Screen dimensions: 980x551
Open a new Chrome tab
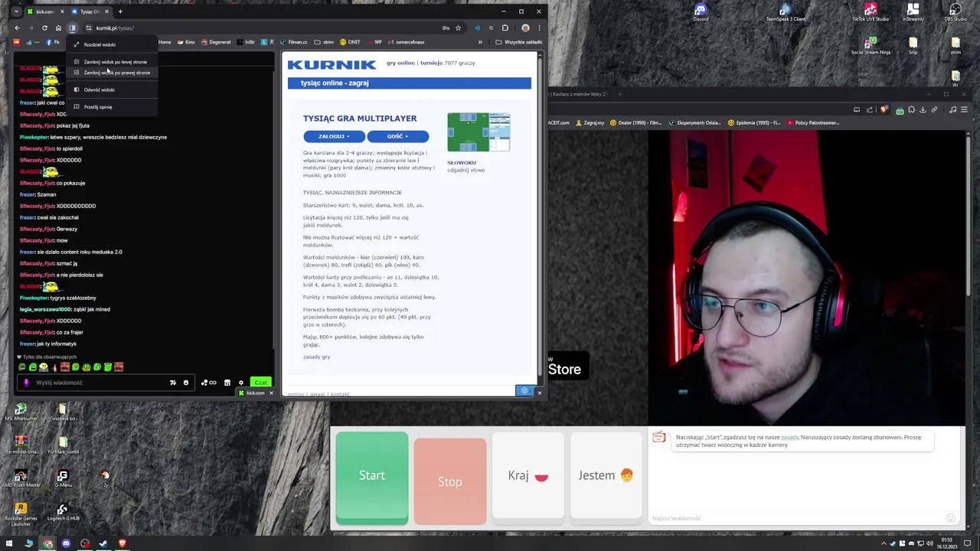click(x=120, y=11)
